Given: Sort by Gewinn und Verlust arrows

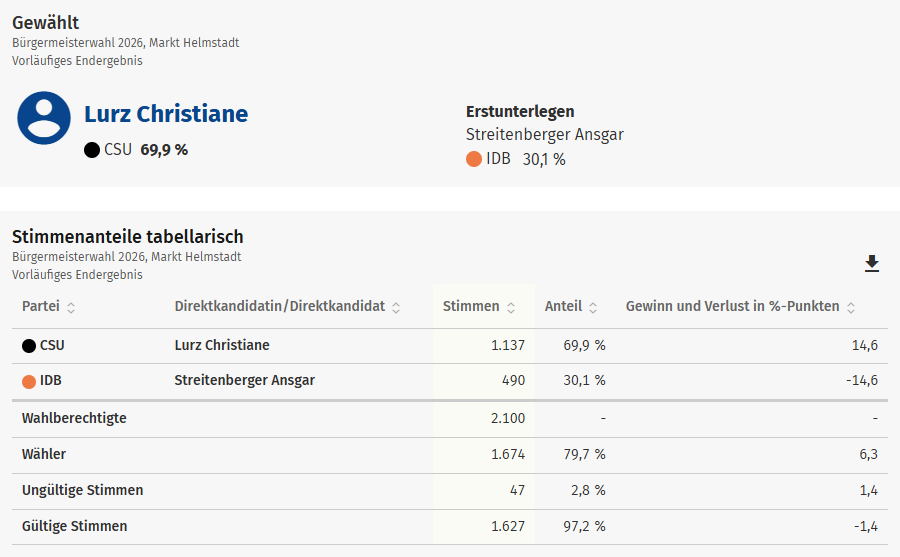Looking at the screenshot, I should pos(851,308).
